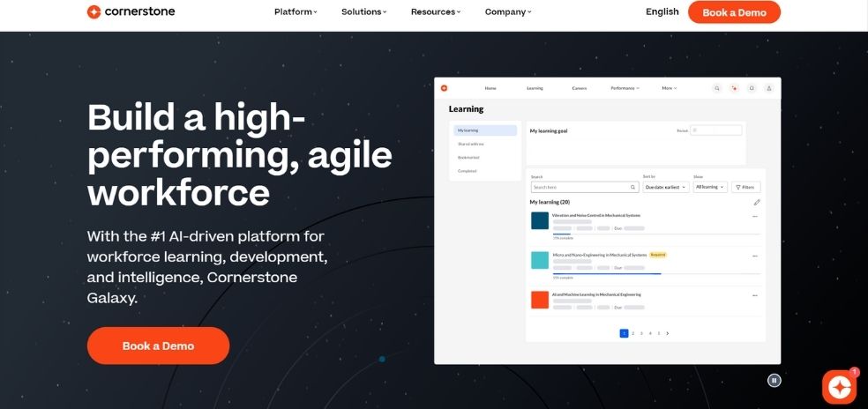Click the Period field in My learning goal
Screen dimensions: 868x409
coord(716,130)
